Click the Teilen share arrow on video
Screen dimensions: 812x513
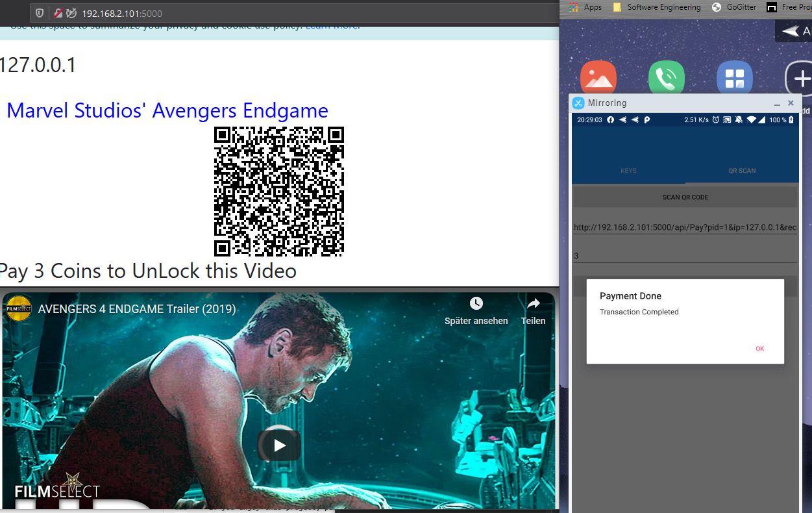point(534,303)
